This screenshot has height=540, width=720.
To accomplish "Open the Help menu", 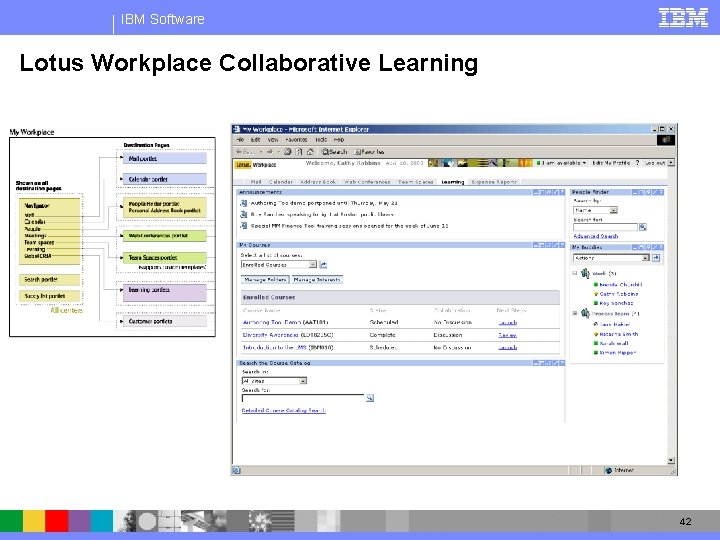I will [x=339, y=140].
